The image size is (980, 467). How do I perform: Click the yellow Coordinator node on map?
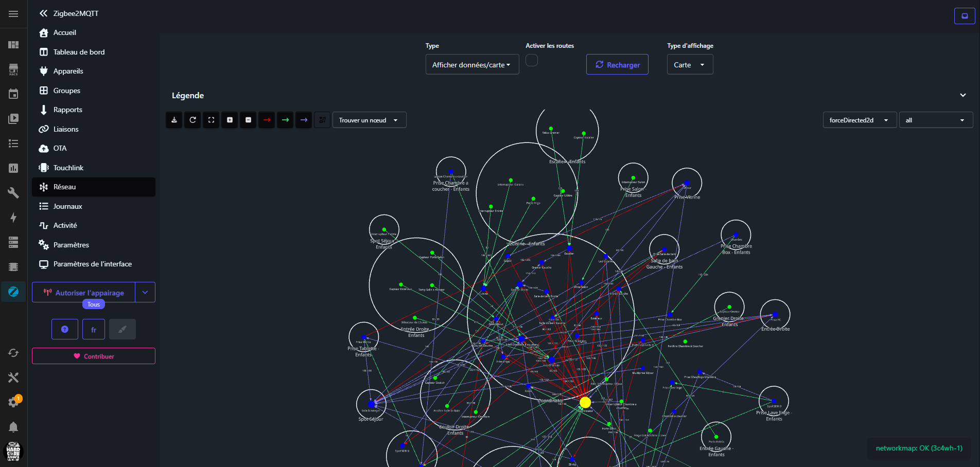pyautogui.click(x=585, y=402)
